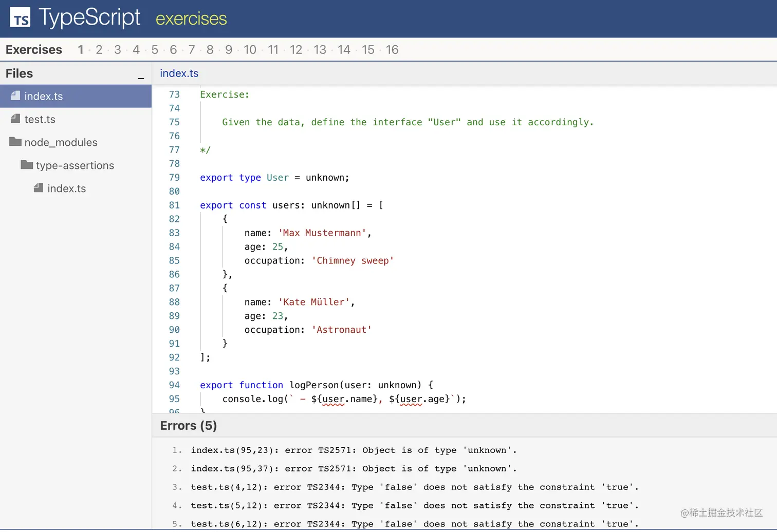
Task: Select exercise 14
Action: pos(344,50)
